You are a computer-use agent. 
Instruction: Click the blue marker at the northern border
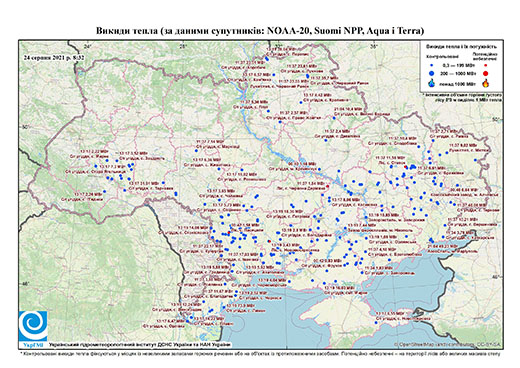point(267,58)
